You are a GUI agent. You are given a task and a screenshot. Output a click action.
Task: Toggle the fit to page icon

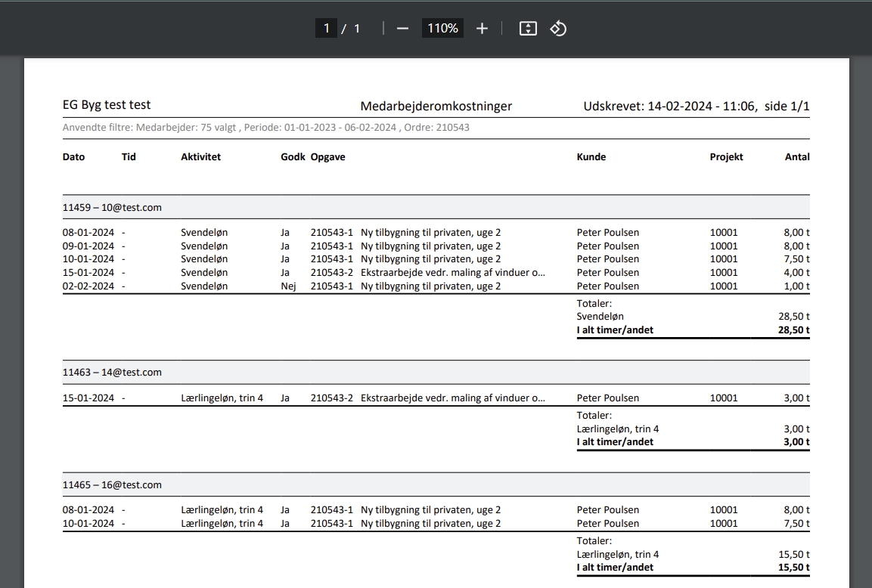click(x=528, y=29)
